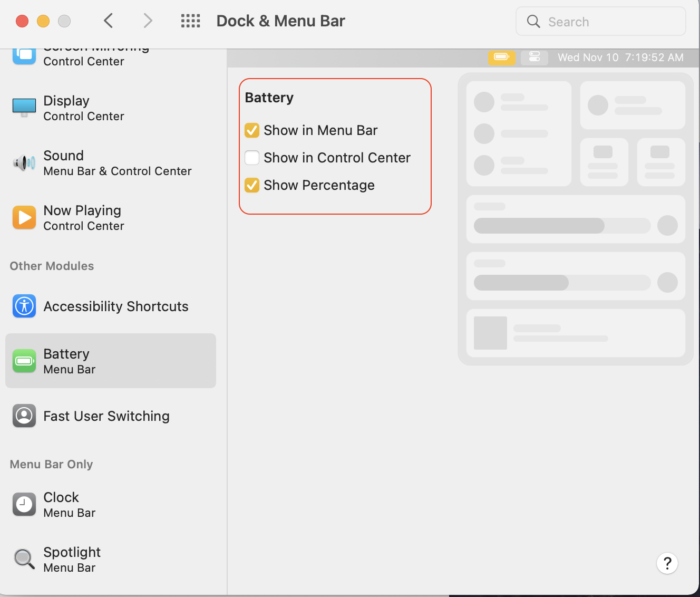The image size is (700, 597).
Task: Click the green Battery icon in sidebar
Action: pyautogui.click(x=24, y=361)
